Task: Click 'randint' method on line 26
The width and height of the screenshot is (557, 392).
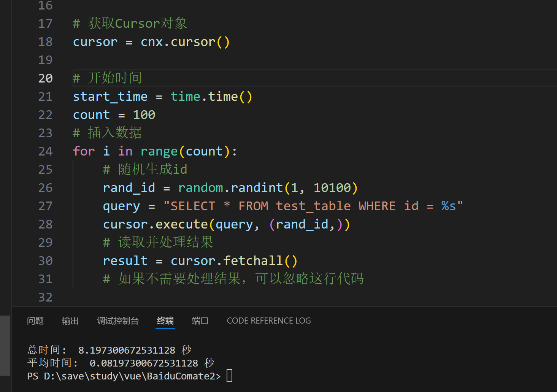Action: click(x=257, y=188)
